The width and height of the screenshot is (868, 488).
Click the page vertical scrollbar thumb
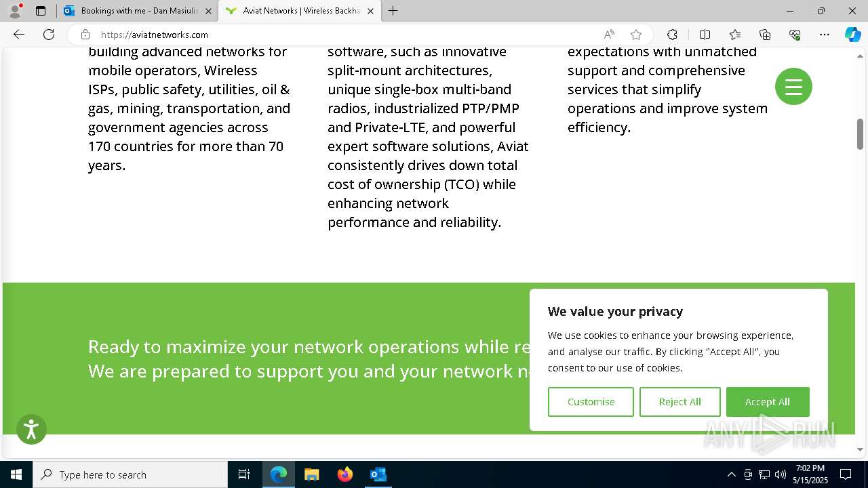coord(860,134)
